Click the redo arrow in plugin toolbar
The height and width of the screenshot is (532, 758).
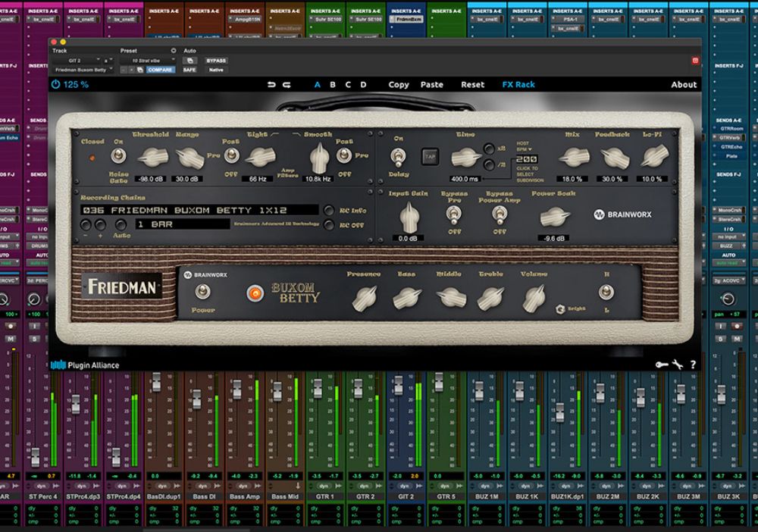[287, 85]
